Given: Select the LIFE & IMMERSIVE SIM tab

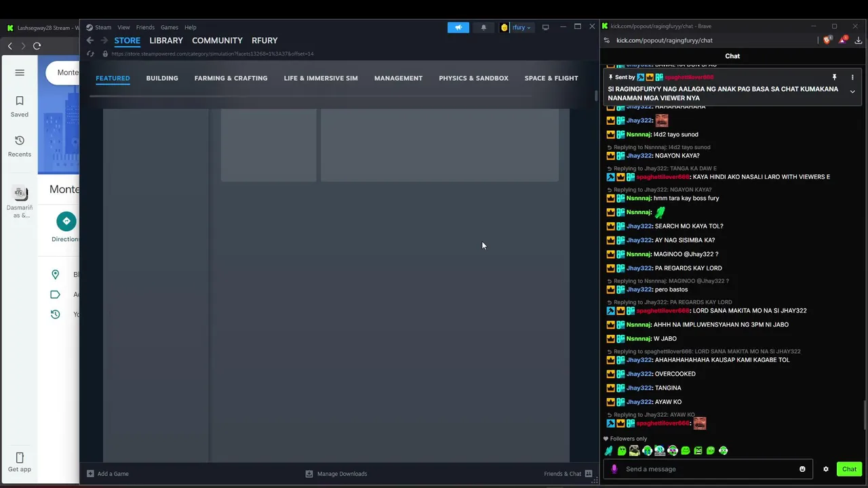Looking at the screenshot, I should coord(321,78).
